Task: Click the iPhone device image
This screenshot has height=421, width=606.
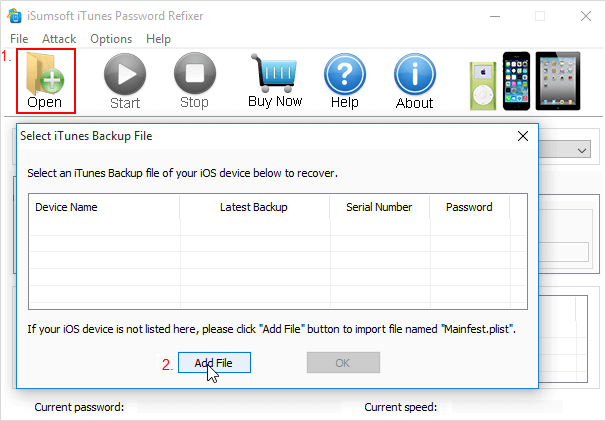Action: (516, 80)
